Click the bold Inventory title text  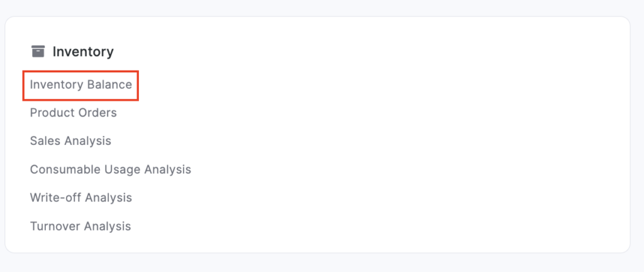83,52
